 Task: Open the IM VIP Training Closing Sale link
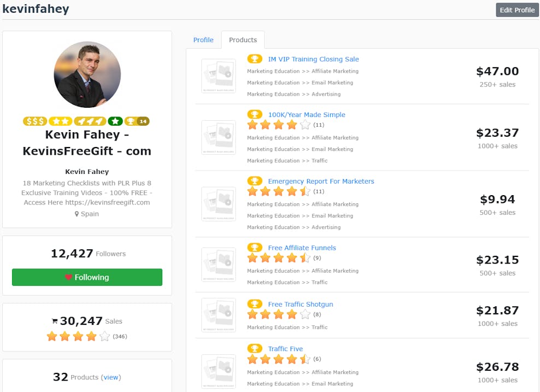pyautogui.click(x=313, y=59)
